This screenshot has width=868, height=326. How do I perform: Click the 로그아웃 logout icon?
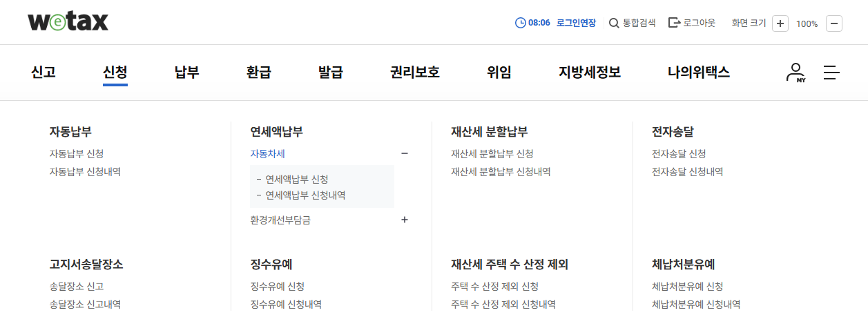(675, 23)
